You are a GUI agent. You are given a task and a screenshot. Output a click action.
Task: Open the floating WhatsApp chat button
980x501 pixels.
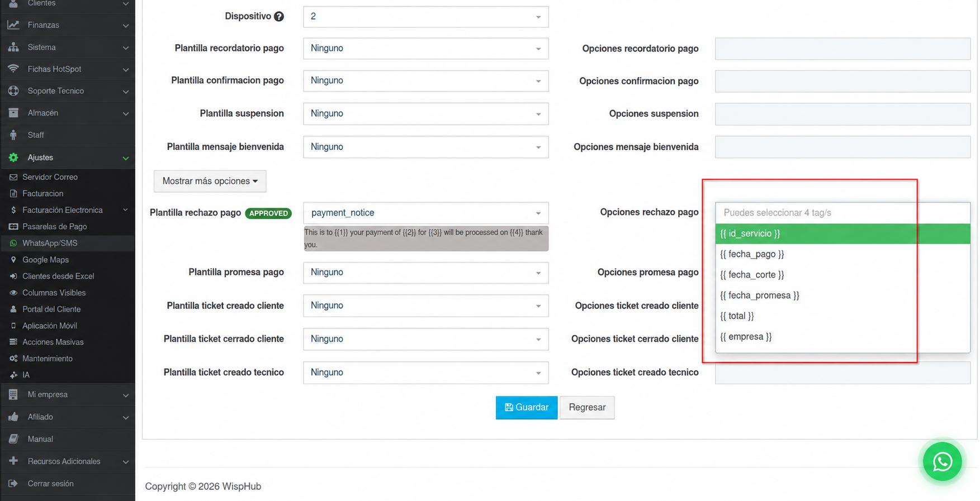[942, 461]
